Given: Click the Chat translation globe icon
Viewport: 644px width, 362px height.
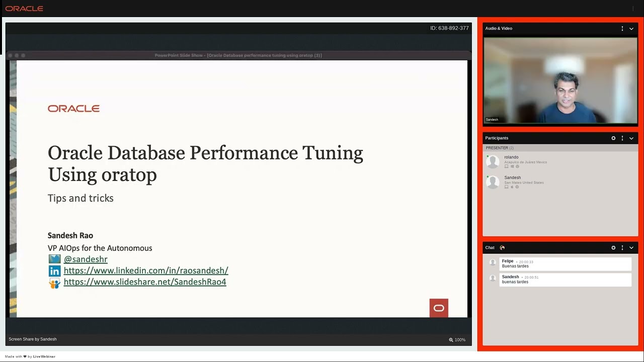Looking at the screenshot, I should (x=502, y=248).
